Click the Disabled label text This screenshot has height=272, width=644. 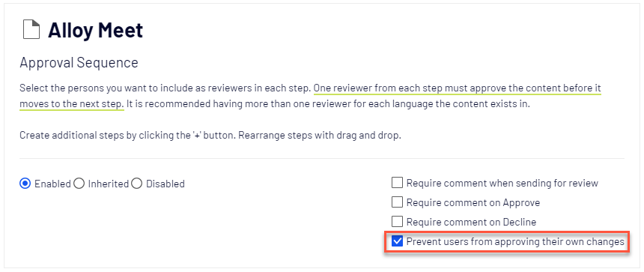[x=165, y=184]
